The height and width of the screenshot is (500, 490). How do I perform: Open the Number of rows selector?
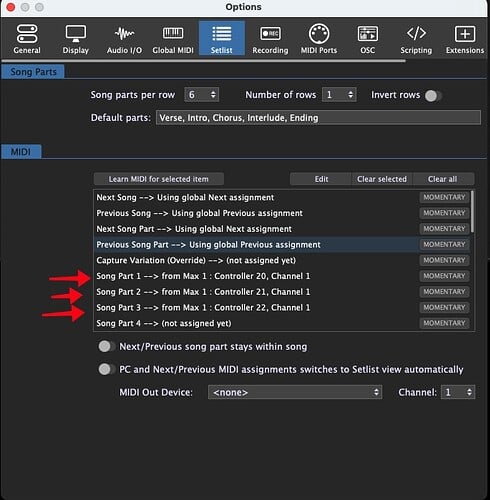[339, 95]
